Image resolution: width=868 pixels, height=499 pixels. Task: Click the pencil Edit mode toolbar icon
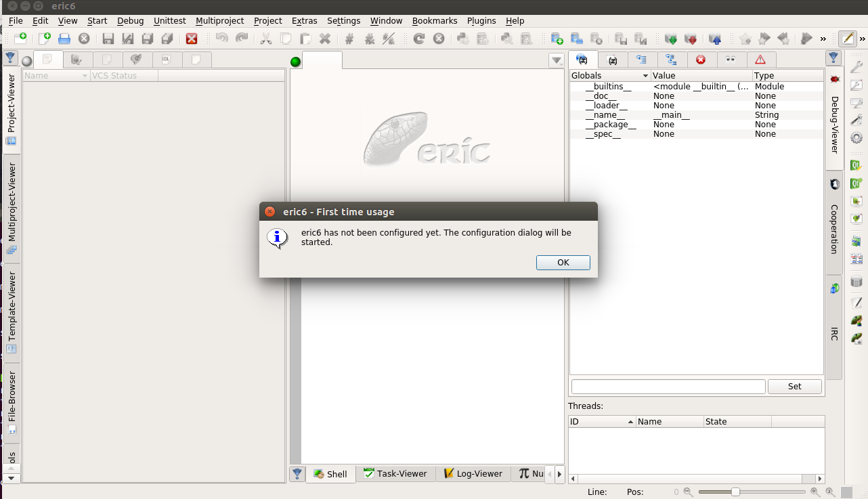click(847, 39)
